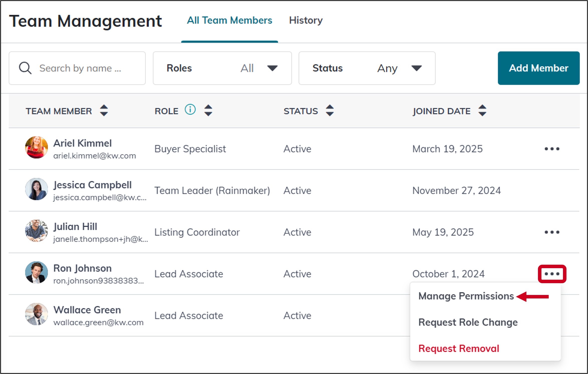Click Ariel Kimmel's Active status
The width and height of the screenshot is (588, 374).
297,149
